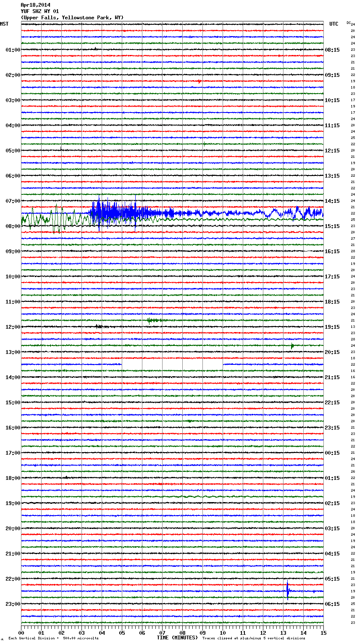Select the 16:00 MST time label
Viewport: 357px width, 644px height.
(x=13, y=428)
